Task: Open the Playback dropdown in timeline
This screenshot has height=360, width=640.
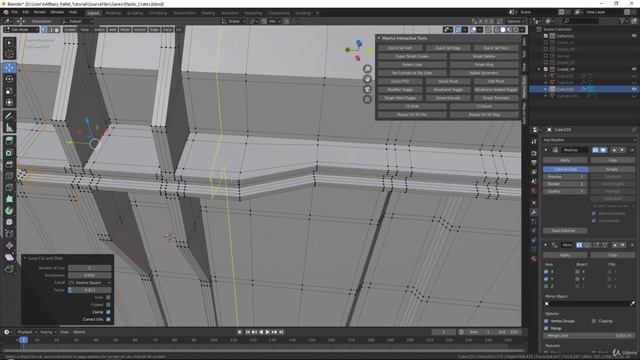Action: (x=27, y=332)
